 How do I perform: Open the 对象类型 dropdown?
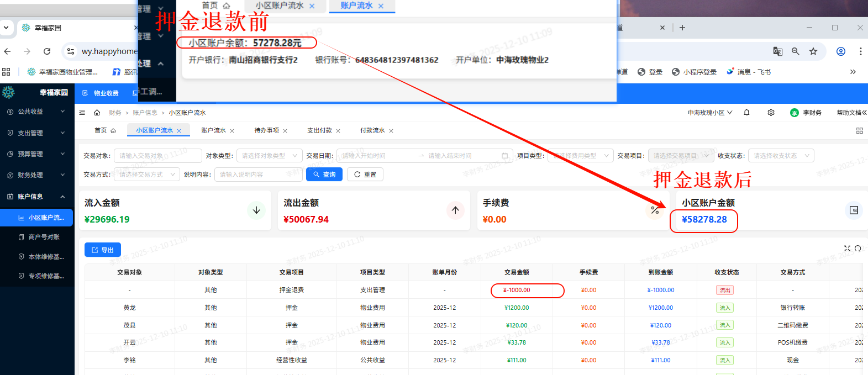[x=269, y=156]
